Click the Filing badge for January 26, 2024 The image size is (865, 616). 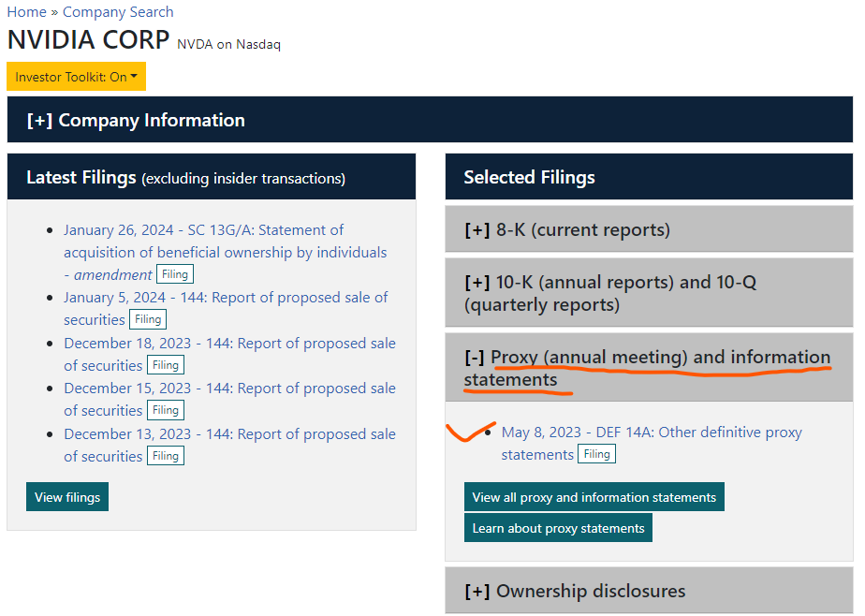175,274
